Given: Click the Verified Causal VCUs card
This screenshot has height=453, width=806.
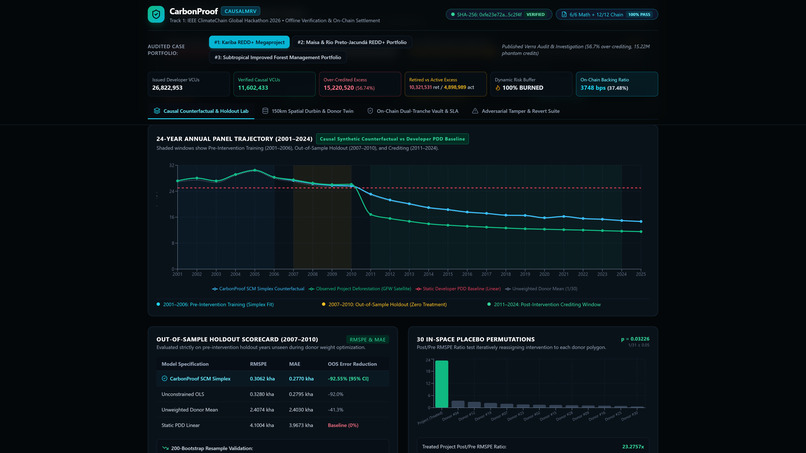Looking at the screenshot, I should pyautogui.click(x=274, y=84).
